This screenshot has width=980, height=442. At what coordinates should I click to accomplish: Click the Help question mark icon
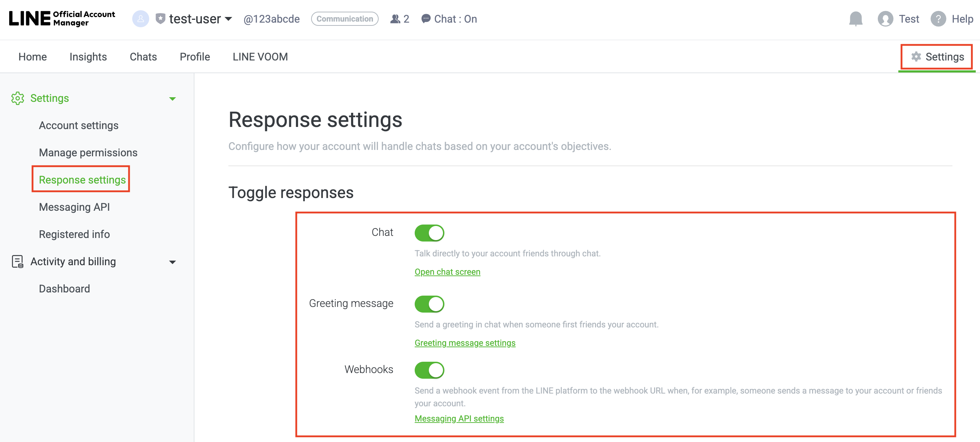tap(938, 19)
